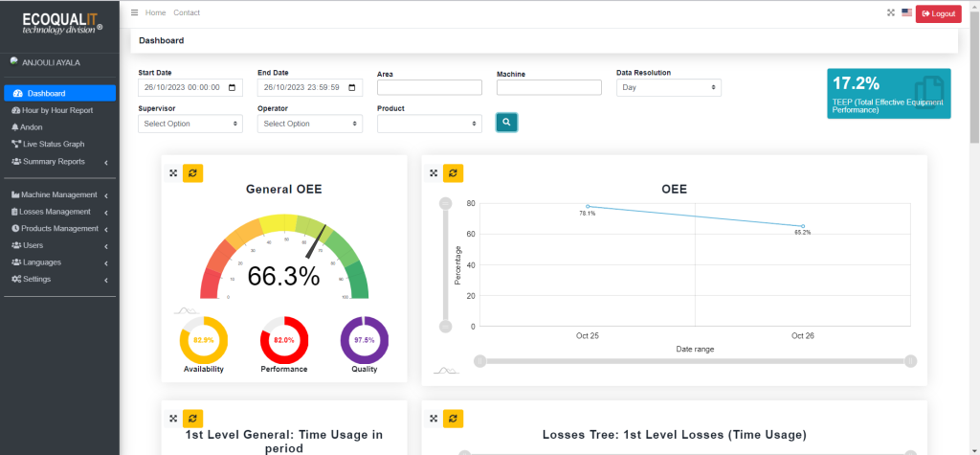Screen dimensions: 980x455
Task: Click the US flag language icon
Action: (x=906, y=13)
